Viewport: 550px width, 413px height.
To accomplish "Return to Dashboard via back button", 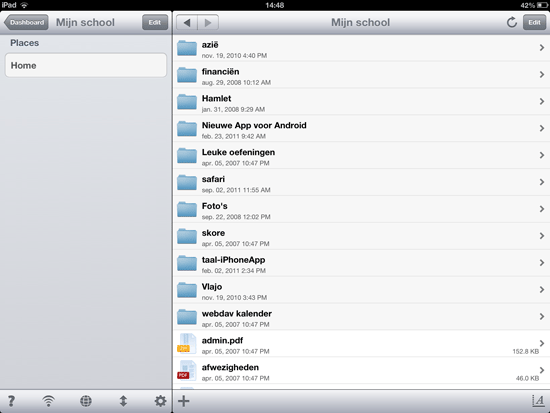I will coord(26,22).
